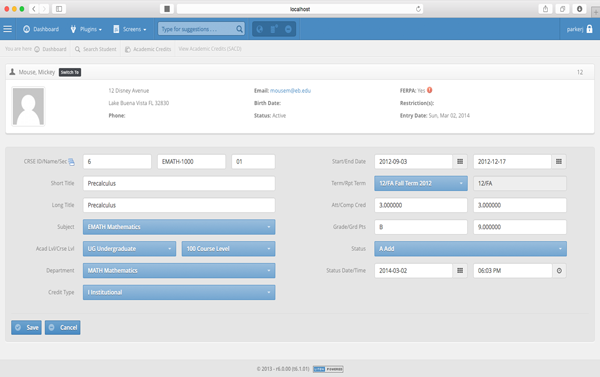Open the Screens menu
The width and height of the screenshot is (600, 377).
130,29
